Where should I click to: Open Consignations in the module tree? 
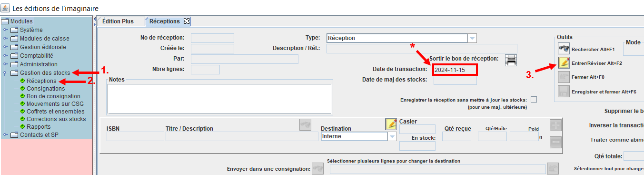pos(46,89)
